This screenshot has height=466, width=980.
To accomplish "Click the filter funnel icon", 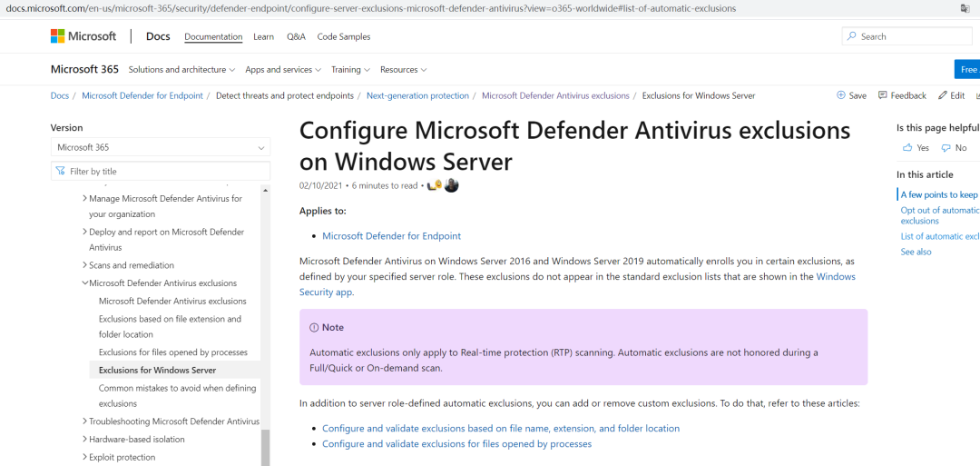I will point(60,171).
